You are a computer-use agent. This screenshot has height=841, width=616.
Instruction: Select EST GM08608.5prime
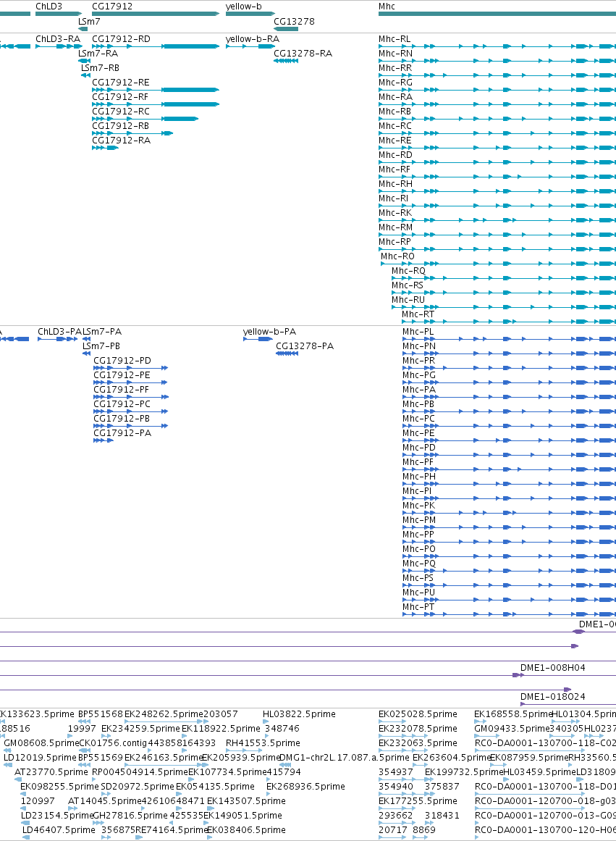[41, 743]
